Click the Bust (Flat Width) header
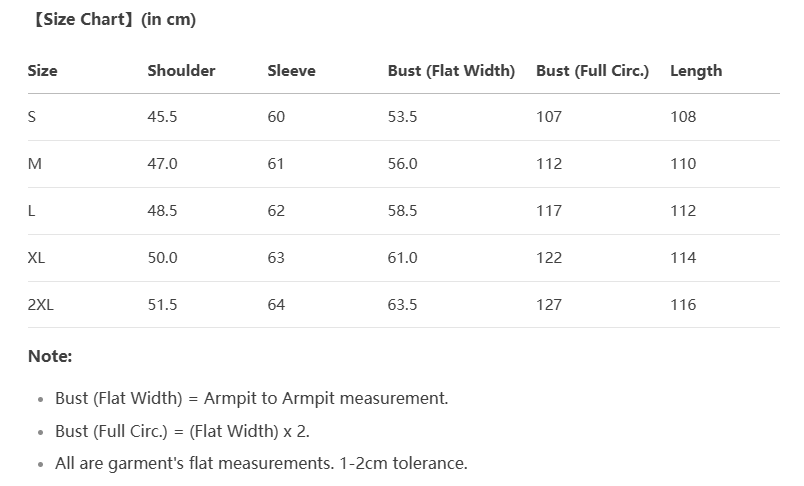 451,71
